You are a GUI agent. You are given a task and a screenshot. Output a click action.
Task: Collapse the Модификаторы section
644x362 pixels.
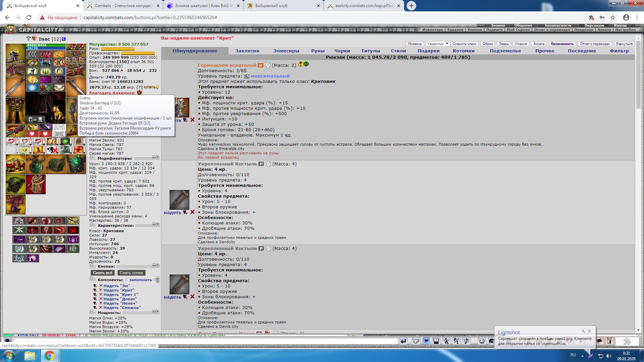pos(91,157)
